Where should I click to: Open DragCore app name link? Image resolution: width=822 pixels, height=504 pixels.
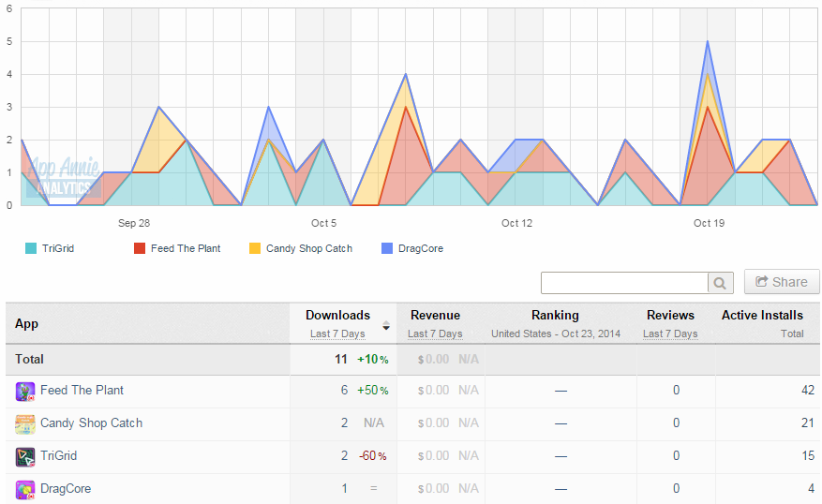[66, 489]
